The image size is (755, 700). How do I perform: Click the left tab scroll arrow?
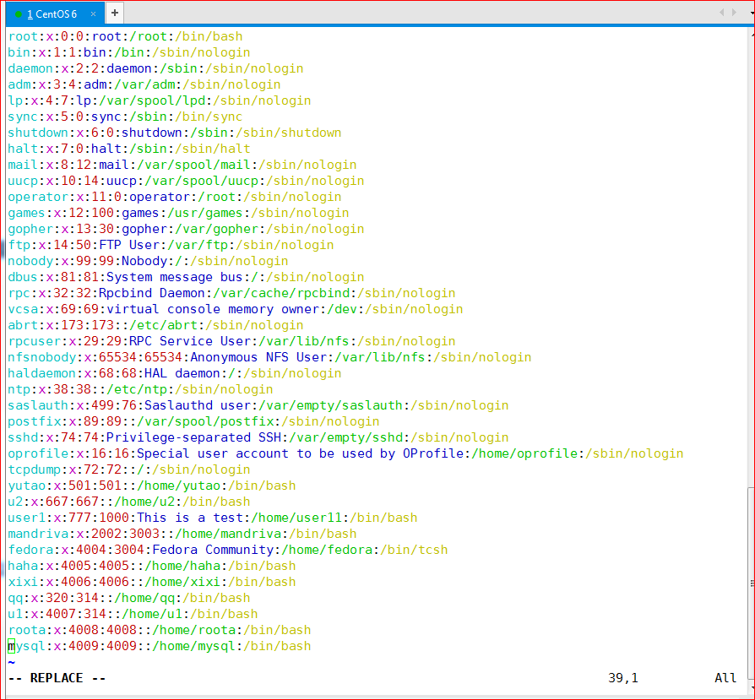(x=721, y=13)
